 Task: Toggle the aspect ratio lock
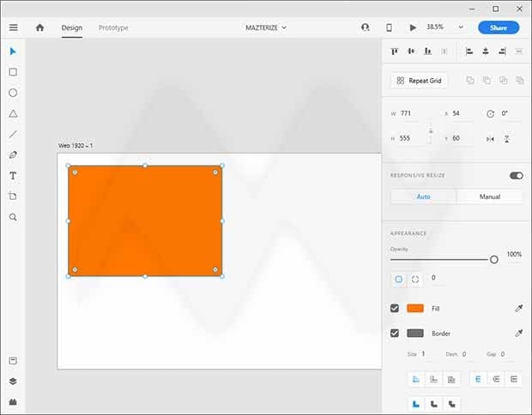[x=431, y=132]
